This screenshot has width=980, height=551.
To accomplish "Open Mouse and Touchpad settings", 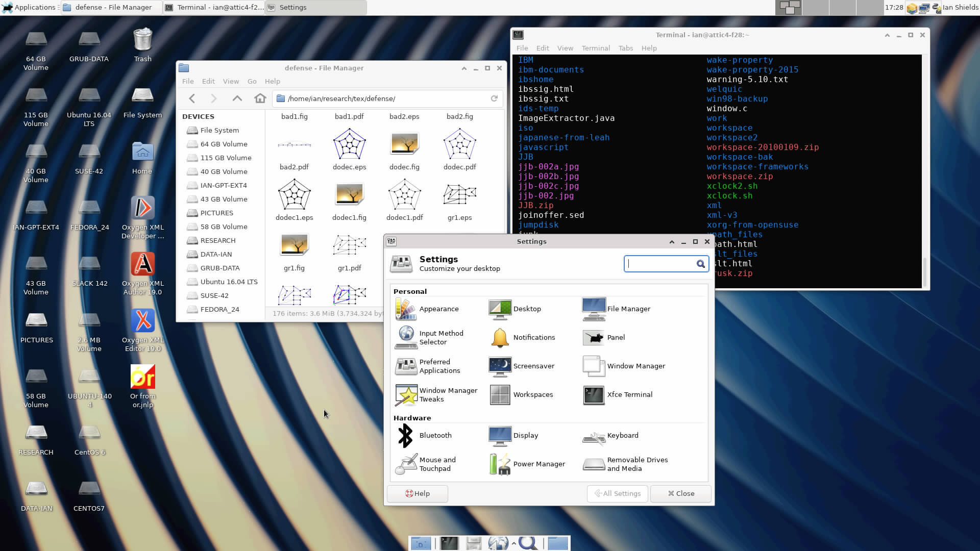I will (405, 464).
